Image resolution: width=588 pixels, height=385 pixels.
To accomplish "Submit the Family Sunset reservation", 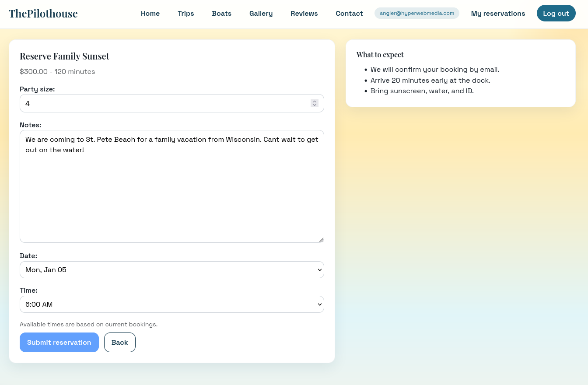I will click(59, 342).
